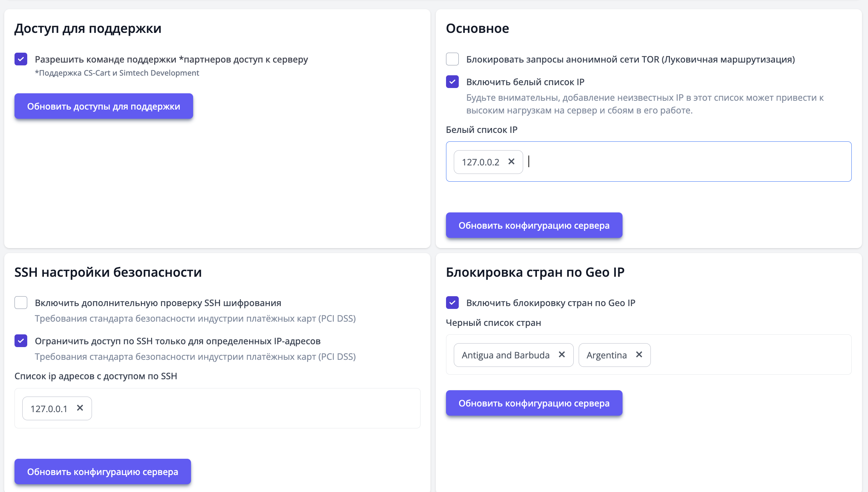Image resolution: width=868 pixels, height=492 pixels.
Task: Uncheck restrict SSH access by IP
Action: click(x=21, y=341)
